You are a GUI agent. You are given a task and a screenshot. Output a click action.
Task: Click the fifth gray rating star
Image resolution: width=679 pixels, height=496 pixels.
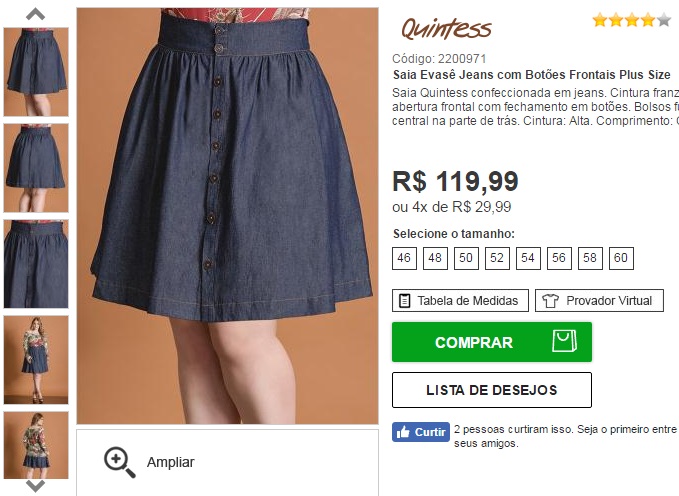tap(663, 19)
